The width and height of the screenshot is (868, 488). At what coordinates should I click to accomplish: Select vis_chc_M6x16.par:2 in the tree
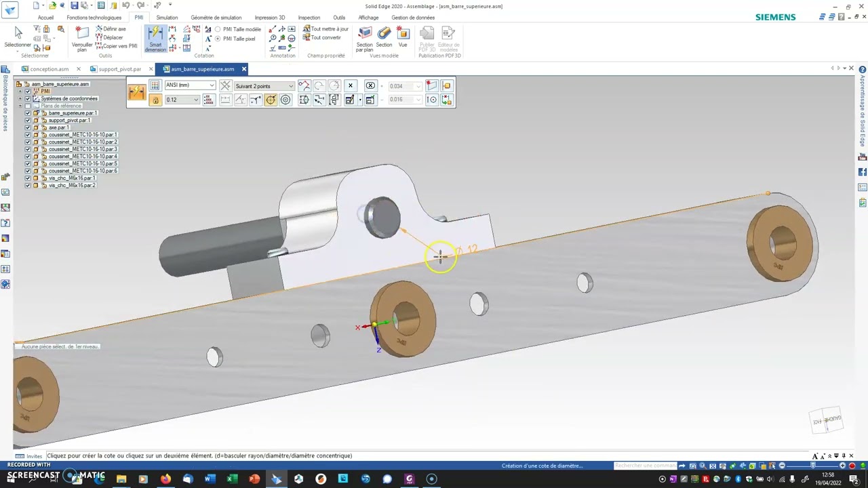click(x=72, y=185)
